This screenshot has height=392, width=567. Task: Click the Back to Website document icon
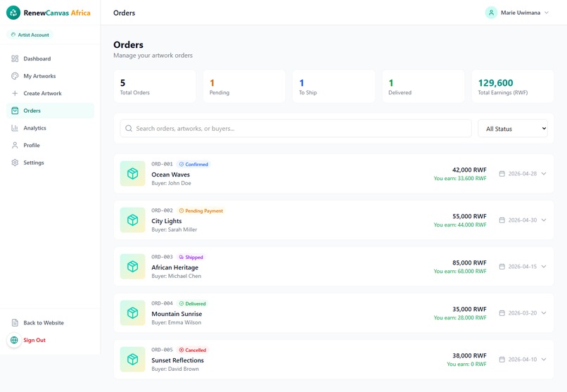[x=15, y=322]
